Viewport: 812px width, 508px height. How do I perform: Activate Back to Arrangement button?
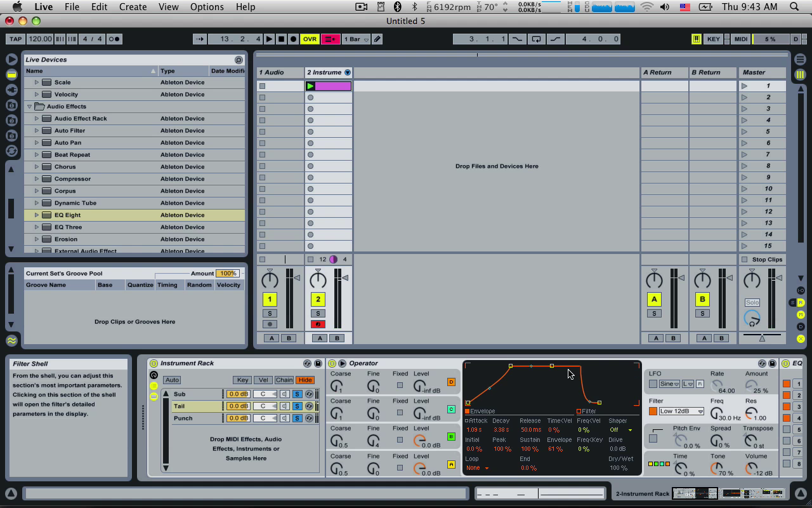(x=331, y=39)
